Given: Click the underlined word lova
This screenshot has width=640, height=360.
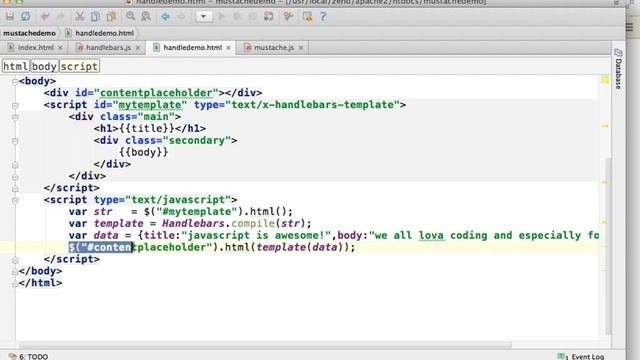Looking at the screenshot, I should [431, 235].
